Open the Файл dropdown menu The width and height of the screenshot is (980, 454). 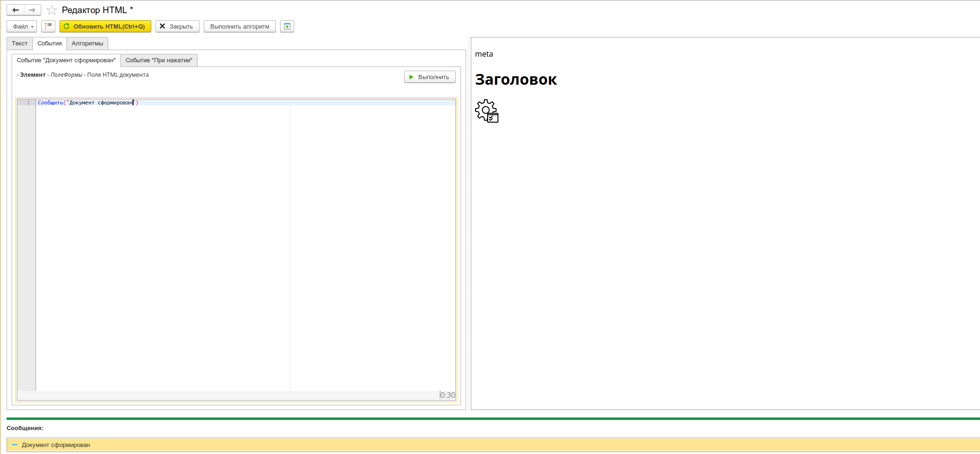pyautogui.click(x=22, y=26)
